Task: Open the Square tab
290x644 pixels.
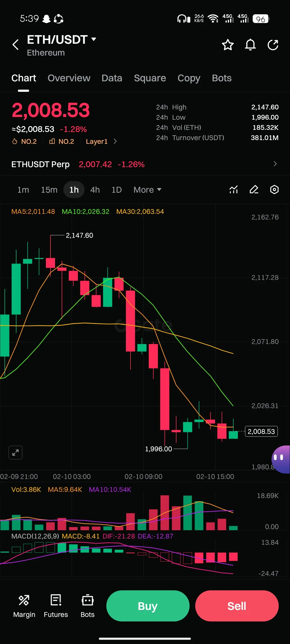Action: tap(150, 78)
